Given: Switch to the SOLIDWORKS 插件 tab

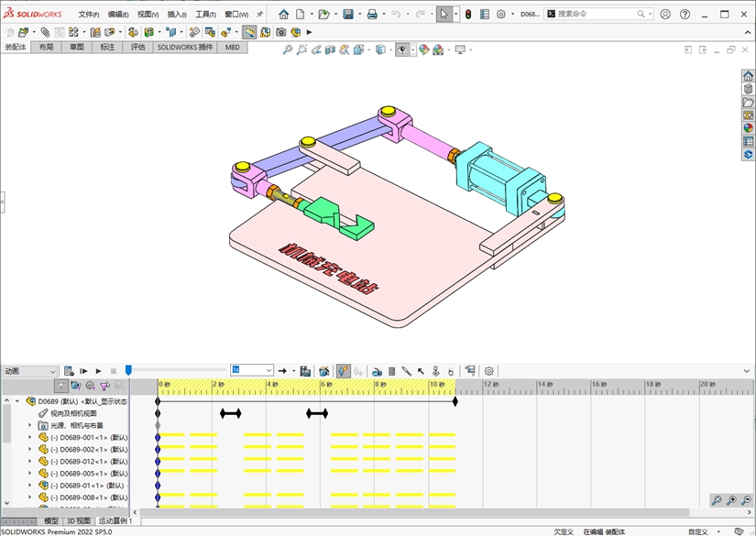Looking at the screenshot, I should point(185,48).
